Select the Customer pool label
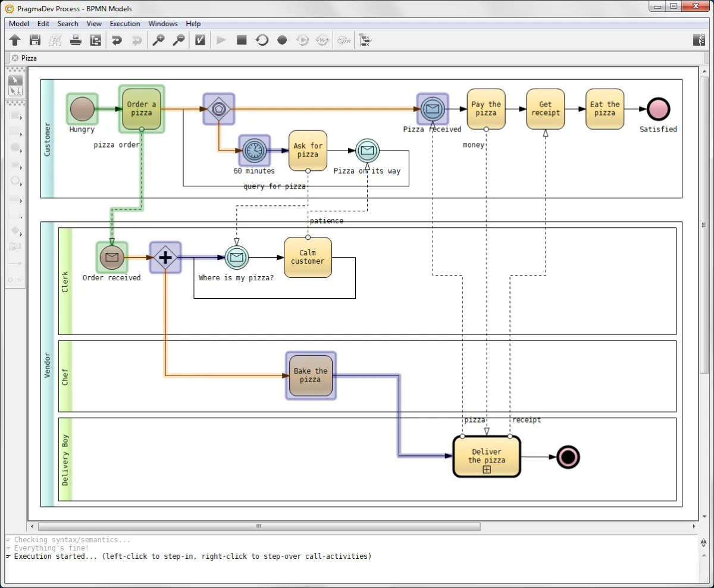 [48, 139]
